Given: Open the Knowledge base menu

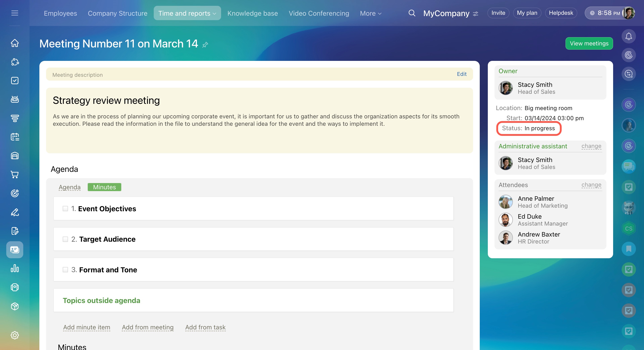Looking at the screenshot, I should [x=252, y=13].
